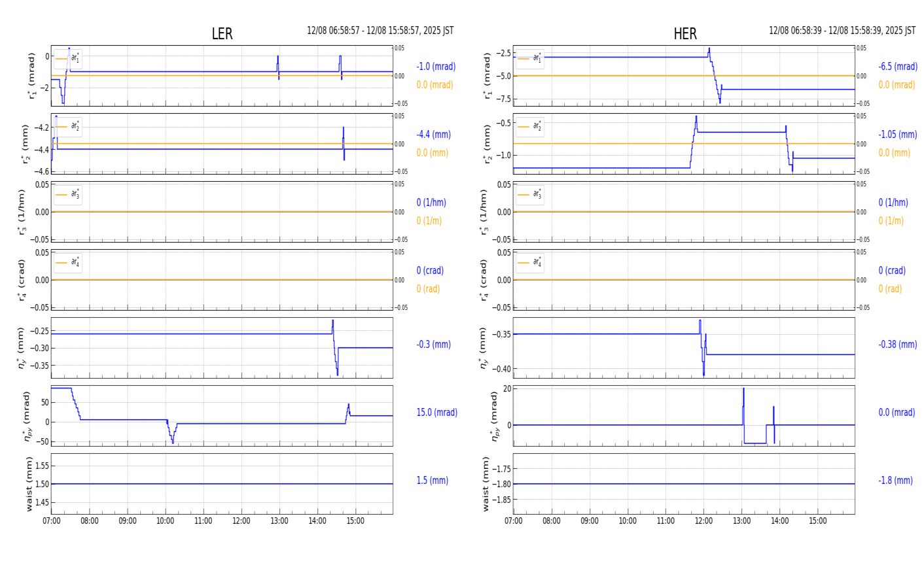924x565 pixels.
Task: Click the ∂r2* legend in LER r2* plot
Action: 68,127
